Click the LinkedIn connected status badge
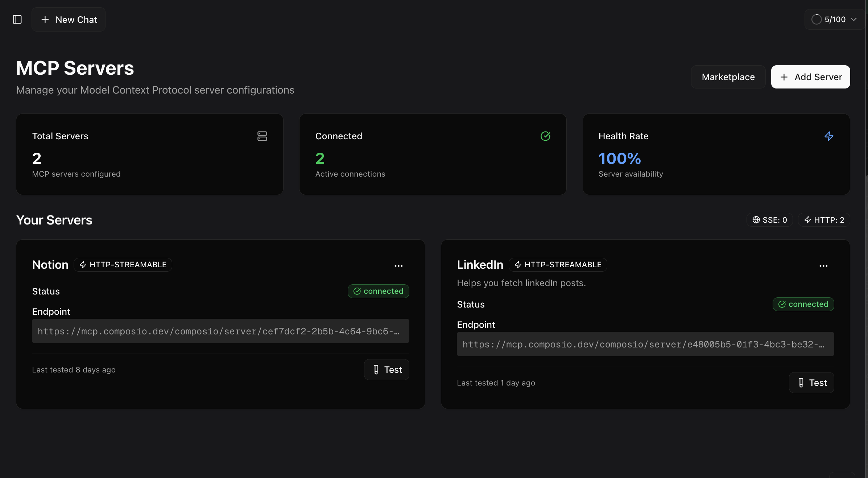Image resolution: width=868 pixels, height=478 pixels. (803, 304)
